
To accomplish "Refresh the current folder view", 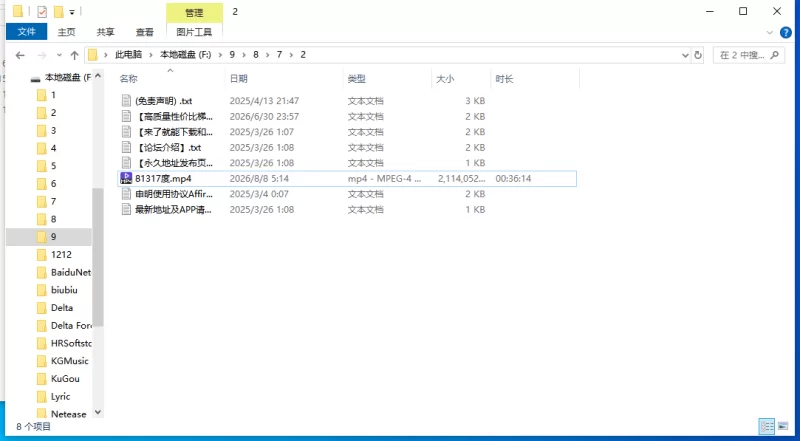I will [x=698, y=55].
